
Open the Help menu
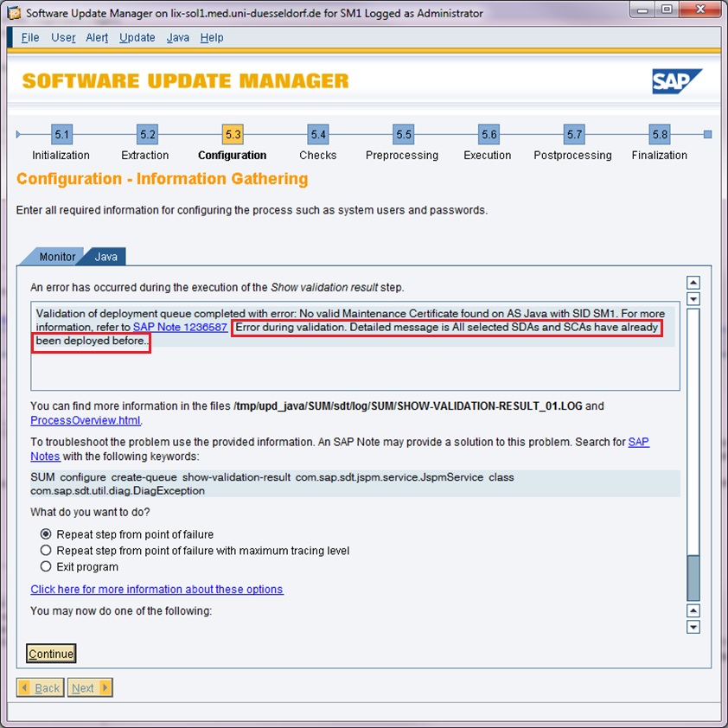point(212,37)
